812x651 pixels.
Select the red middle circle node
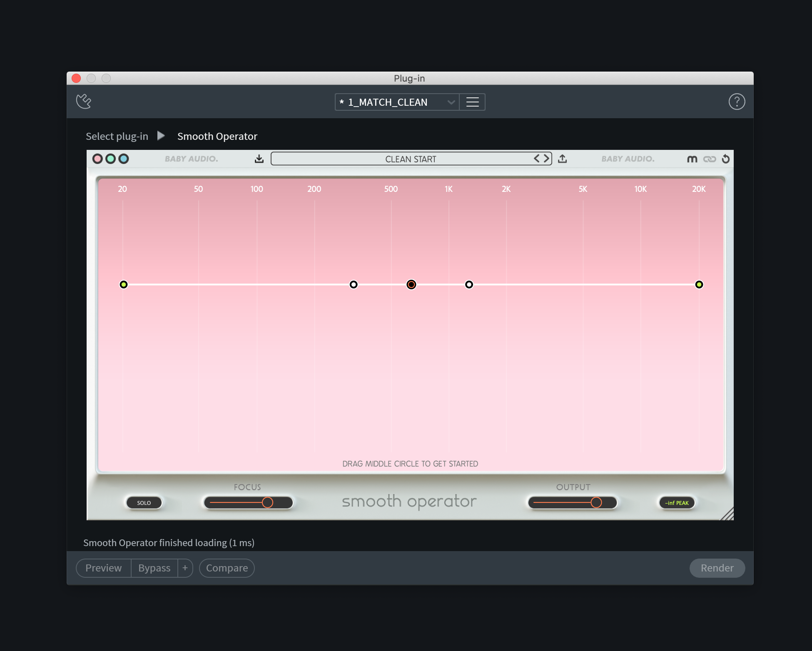tap(411, 285)
